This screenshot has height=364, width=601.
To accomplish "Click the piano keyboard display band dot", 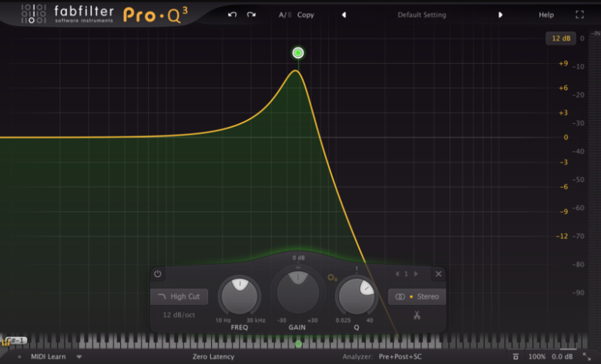I will [299, 344].
